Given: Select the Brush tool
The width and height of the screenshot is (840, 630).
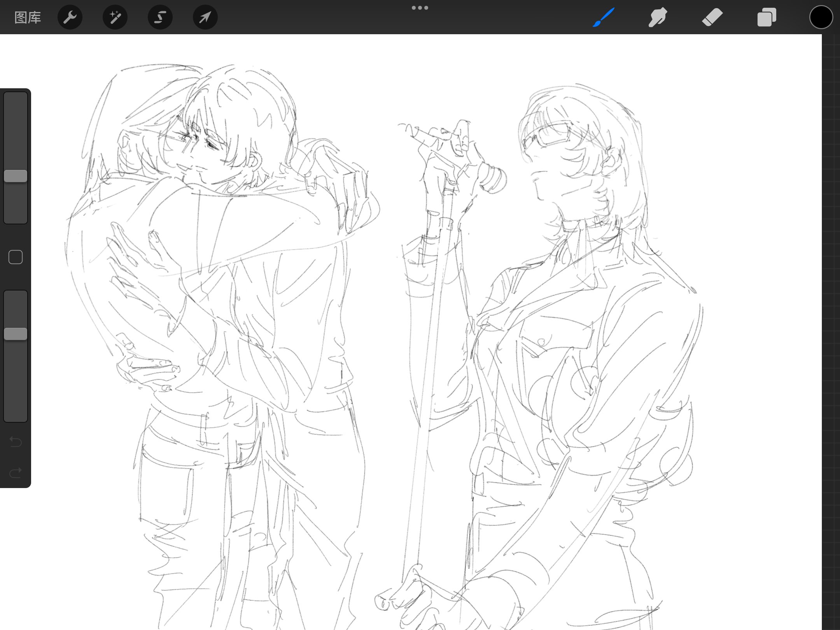Looking at the screenshot, I should (x=604, y=17).
